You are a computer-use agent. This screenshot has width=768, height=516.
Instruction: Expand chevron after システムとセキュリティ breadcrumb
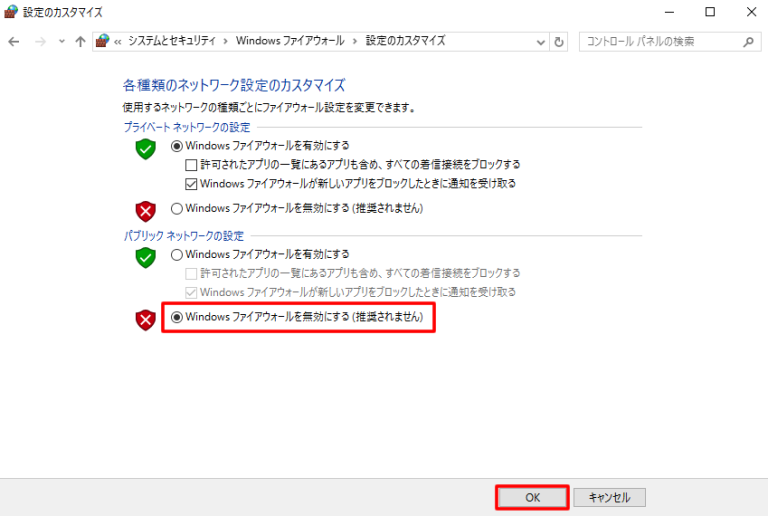[x=225, y=42]
